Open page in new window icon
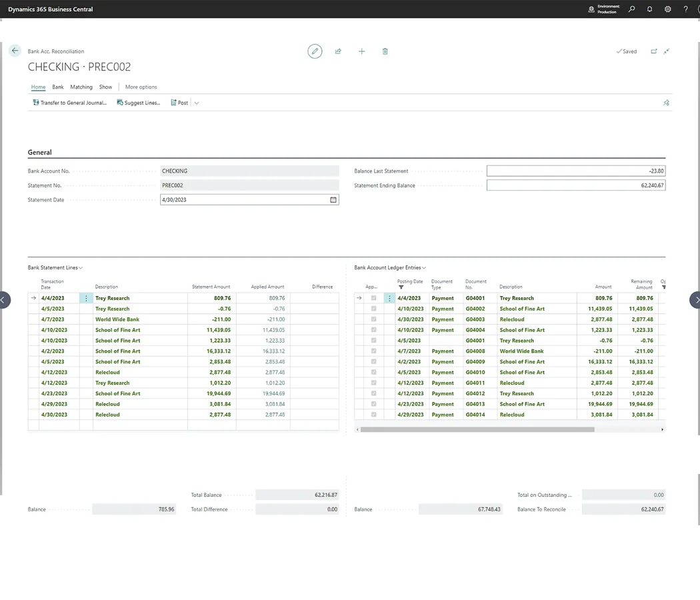700x600 pixels. click(x=653, y=51)
